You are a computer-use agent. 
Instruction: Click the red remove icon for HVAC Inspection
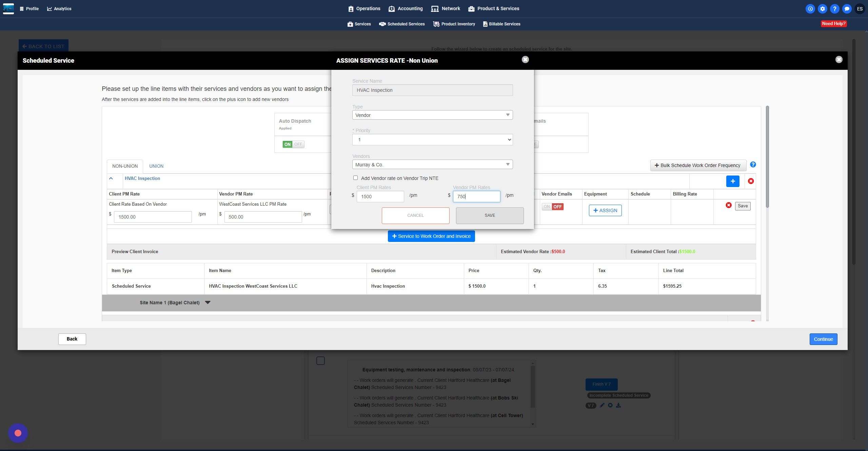(x=751, y=181)
